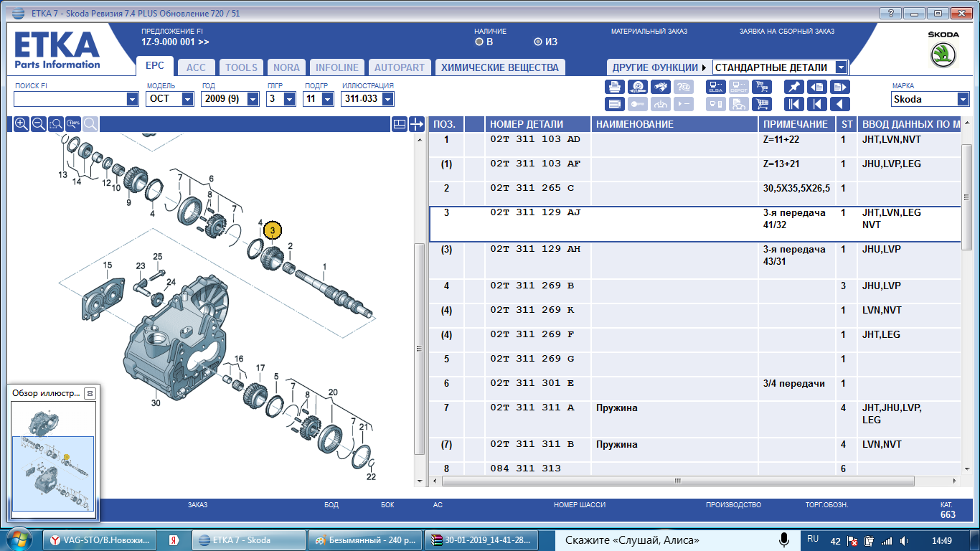Click the printer icon in toolbar
Screen dimensions: 980x551
click(615, 87)
